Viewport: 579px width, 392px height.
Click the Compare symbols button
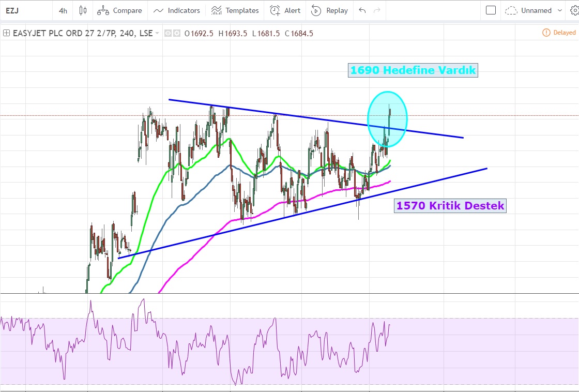[119, 10]
